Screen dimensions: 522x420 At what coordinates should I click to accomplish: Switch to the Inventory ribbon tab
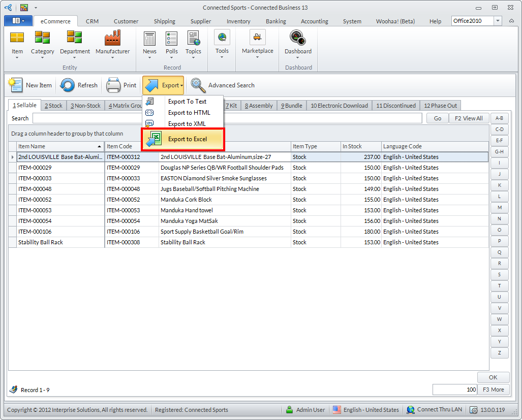pyautogui.click(x=238, y=21)
